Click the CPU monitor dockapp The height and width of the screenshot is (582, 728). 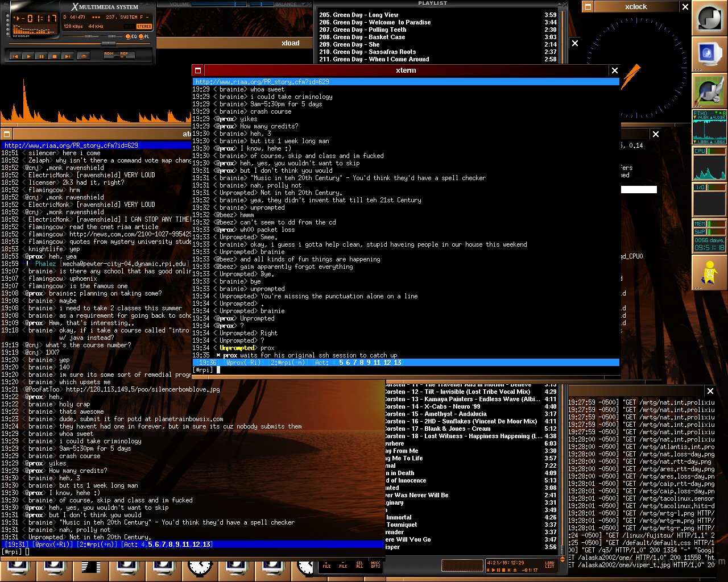pyautogui.click(x=709, y=164)
